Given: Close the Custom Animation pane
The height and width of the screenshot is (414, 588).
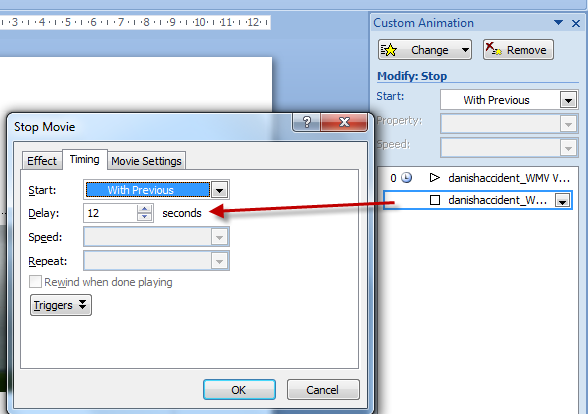Looking at the screenshot, I should point(576,24).
